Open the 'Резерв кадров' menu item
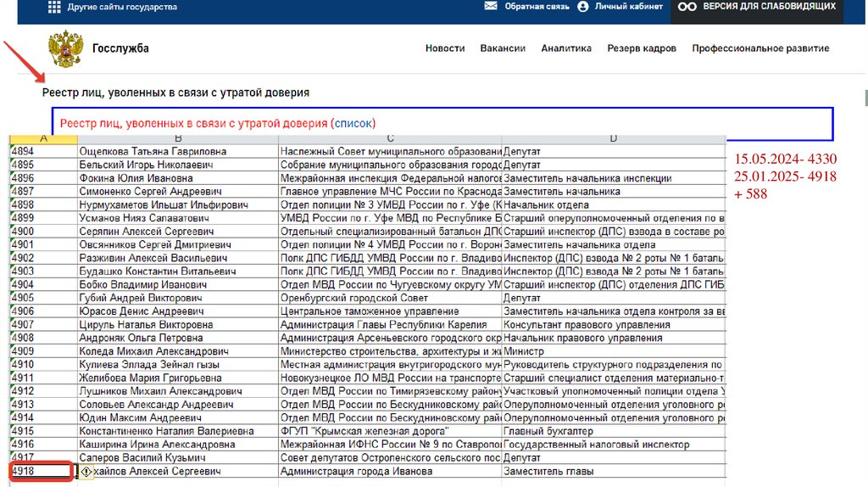The width and height of the screenshot is (868, 487). click(x=642, y=48)
